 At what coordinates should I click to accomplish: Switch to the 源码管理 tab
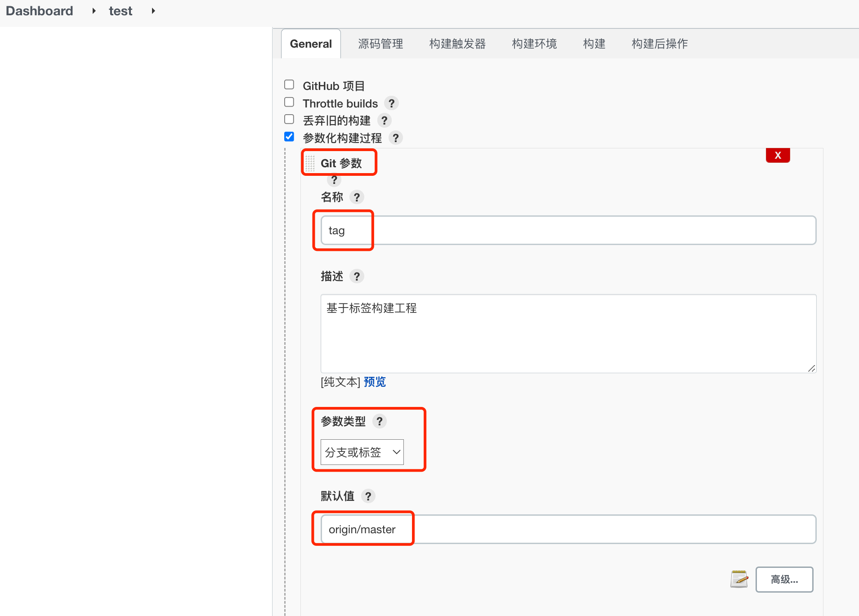coord(380,44)
